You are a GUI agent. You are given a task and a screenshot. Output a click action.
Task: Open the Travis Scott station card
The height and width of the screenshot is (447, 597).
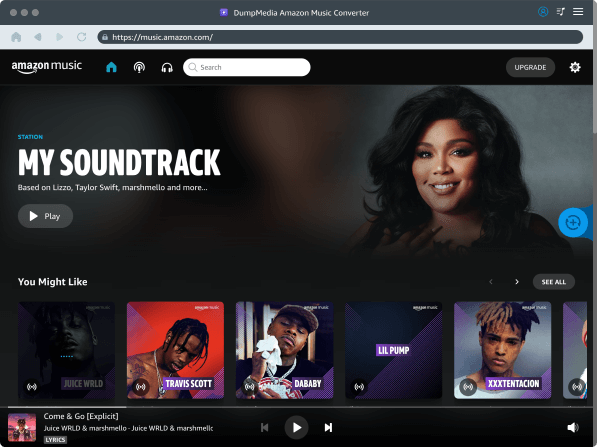[176, 350]
